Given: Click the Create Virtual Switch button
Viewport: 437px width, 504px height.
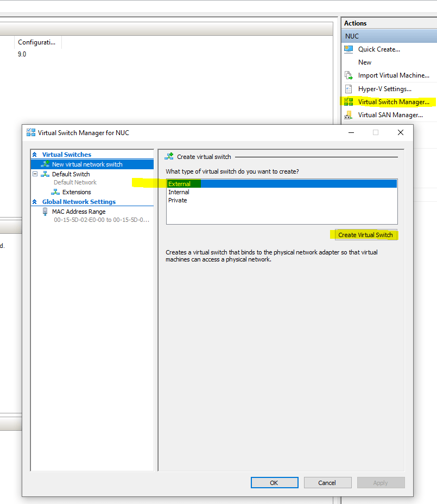Looking at the screenshot, I should click(365, 235).
